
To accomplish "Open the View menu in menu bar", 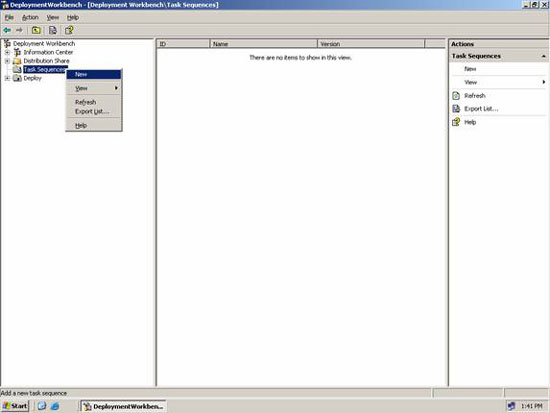I will 53,17.
